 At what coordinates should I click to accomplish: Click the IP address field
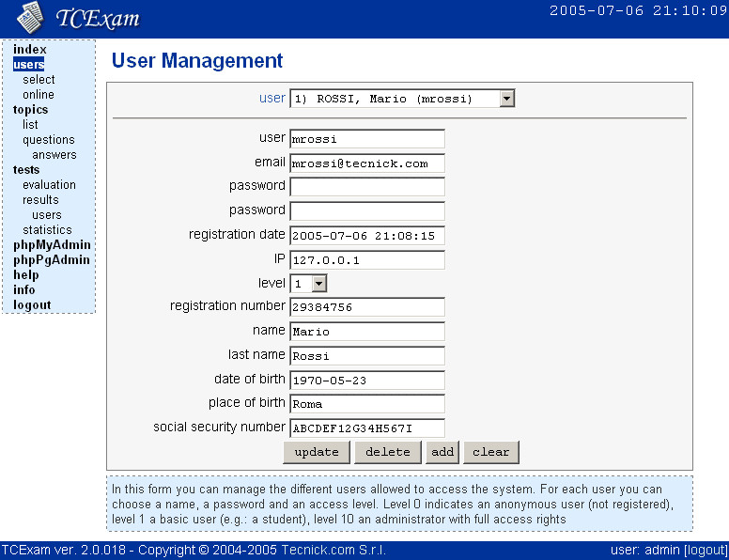(366, 260)
